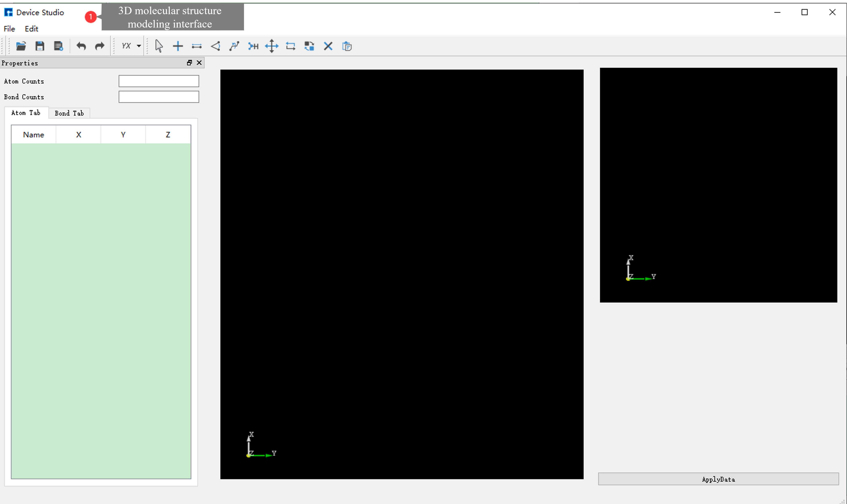Select the bond angle measure tool

(x=215, y=46)
